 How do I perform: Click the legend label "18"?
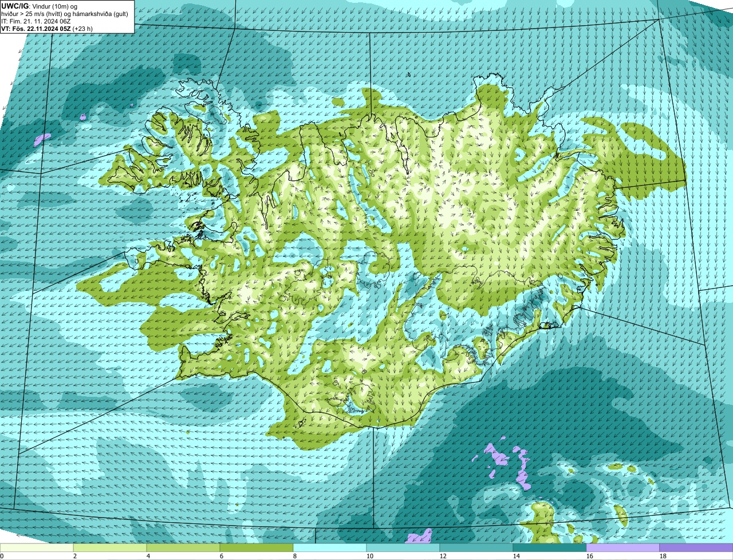tap(663, 556)
